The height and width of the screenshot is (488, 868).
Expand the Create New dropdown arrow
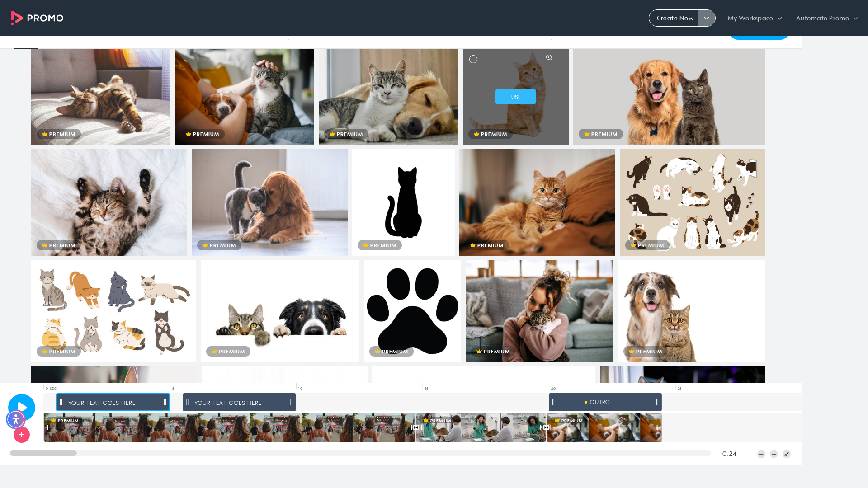pyautogui.click(x=707, y=18)
